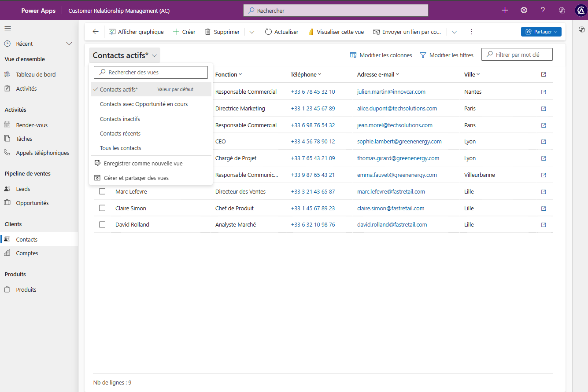Screen dimensions: 588x392
Task: Click the Partager share button
Action: click(540, 32)
